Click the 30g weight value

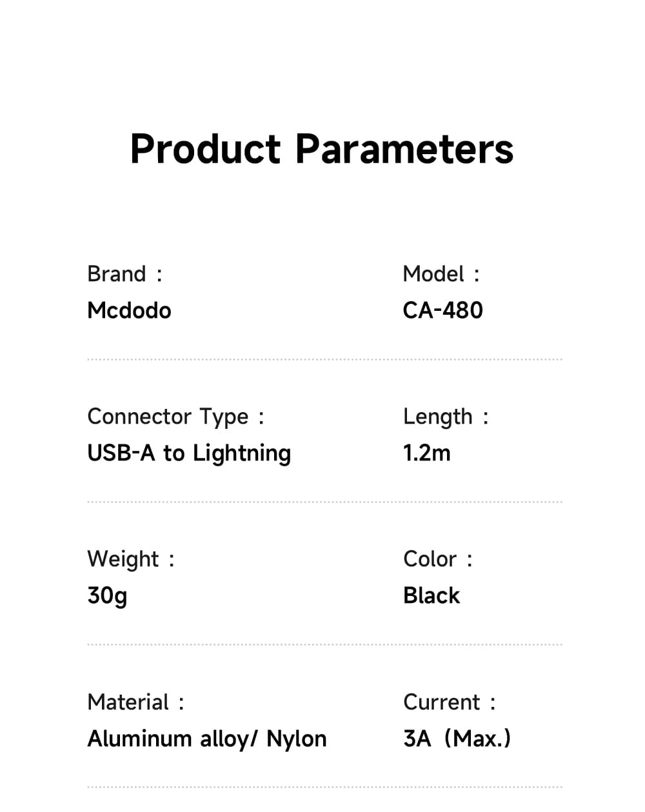point(107,596)
